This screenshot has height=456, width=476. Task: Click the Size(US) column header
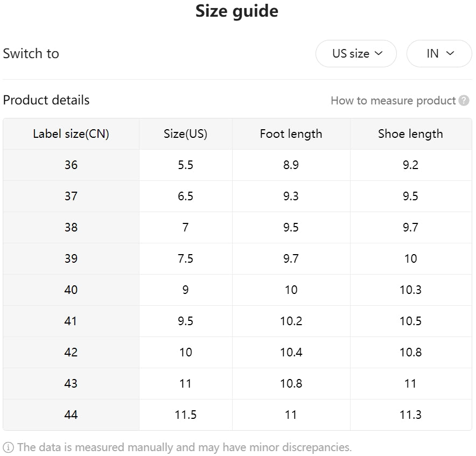(185, 134)
